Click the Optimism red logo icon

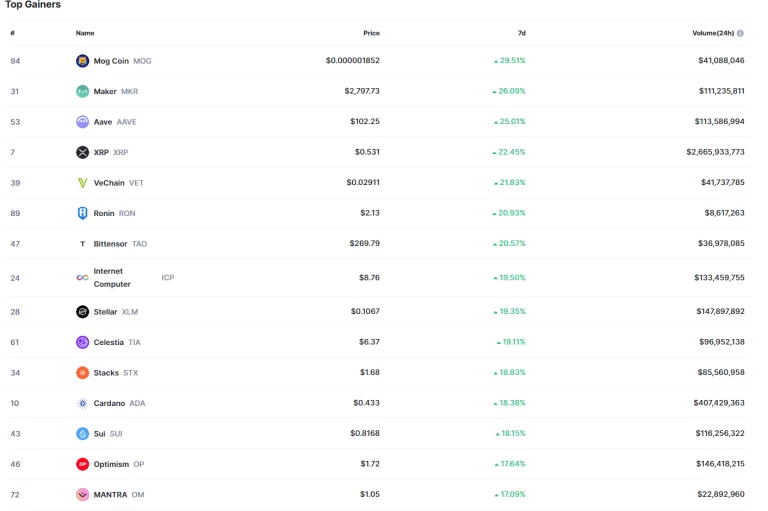point(83,464)
